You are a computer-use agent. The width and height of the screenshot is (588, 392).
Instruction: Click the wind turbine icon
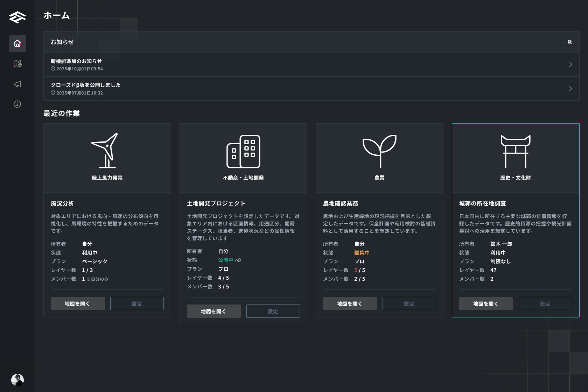tap(107, 151)
